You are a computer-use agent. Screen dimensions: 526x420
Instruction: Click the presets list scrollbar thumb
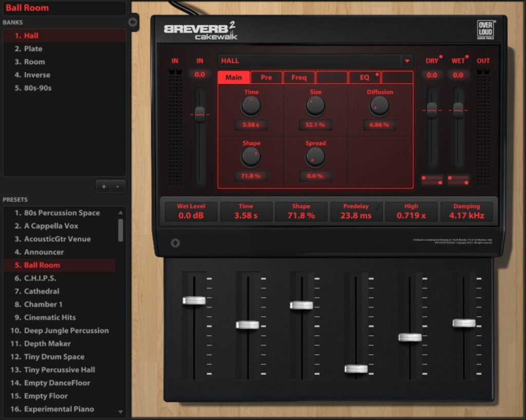(x=120, y=230)
